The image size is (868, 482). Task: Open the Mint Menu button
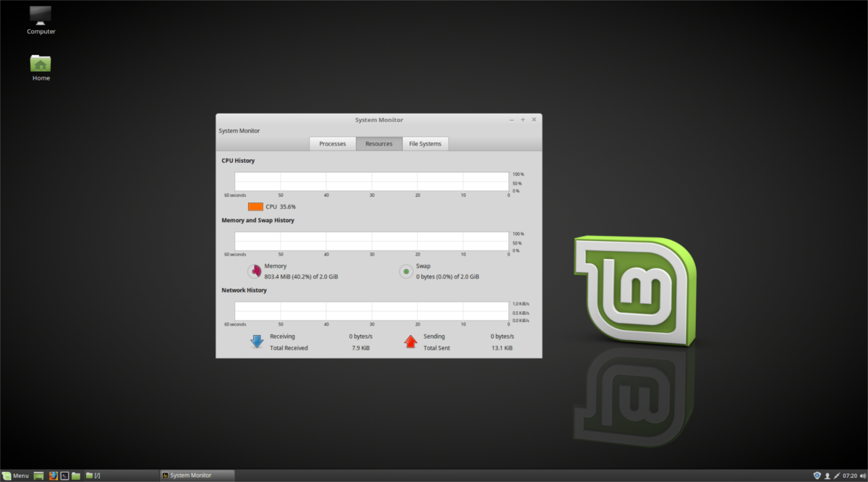tap(16, 475)
